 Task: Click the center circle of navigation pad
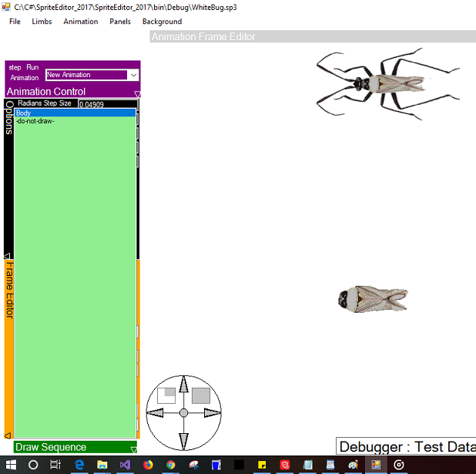[x=183, y=412]
